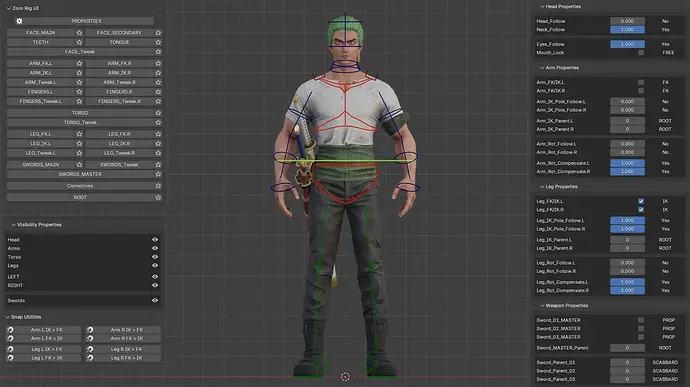Image resolution: width=690 pixels, height=387 pixels.
Task: Collapse Snap Utilities section
Action: pyautogui.click(x=8, y=317)
